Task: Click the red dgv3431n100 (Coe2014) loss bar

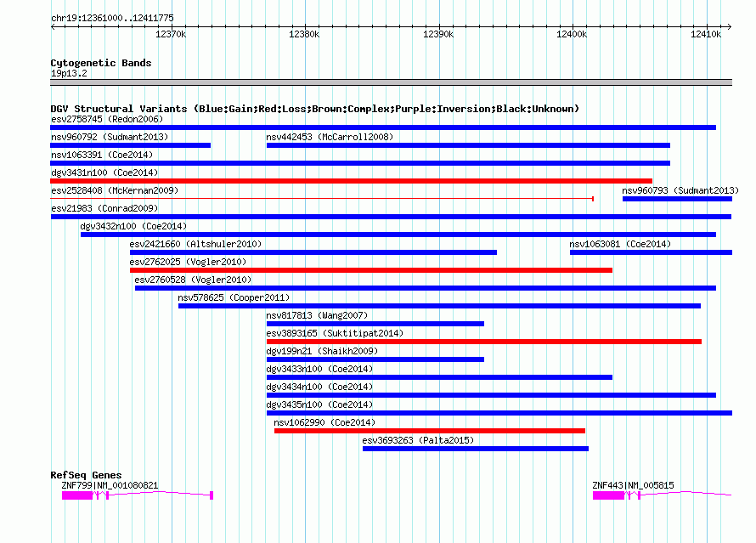Action: point(352,181)
